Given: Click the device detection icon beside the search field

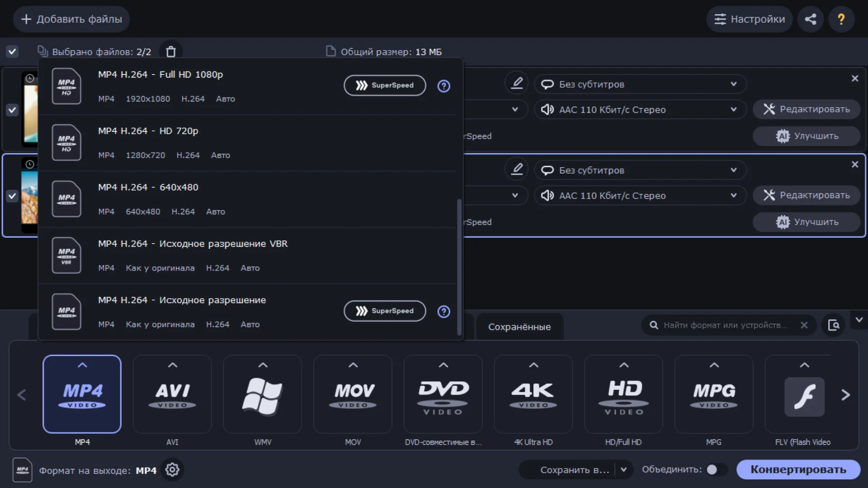Looking at the screenshot, I should (x=833, y=325).
